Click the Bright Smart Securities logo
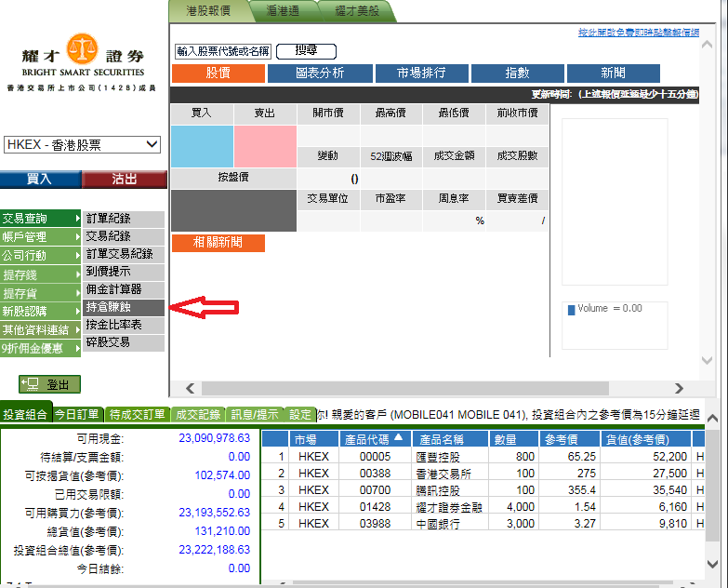Image resolution: width=728 pixels, height=588 pixels. 82,61
